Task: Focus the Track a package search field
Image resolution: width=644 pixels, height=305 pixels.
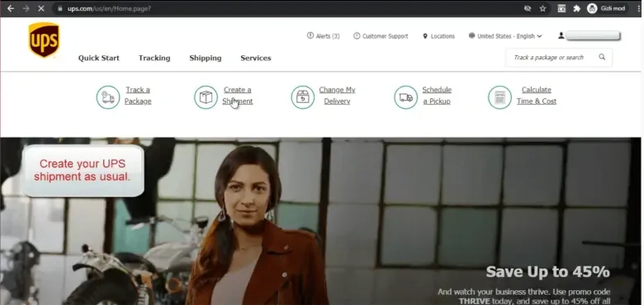Action: point(551,58)
